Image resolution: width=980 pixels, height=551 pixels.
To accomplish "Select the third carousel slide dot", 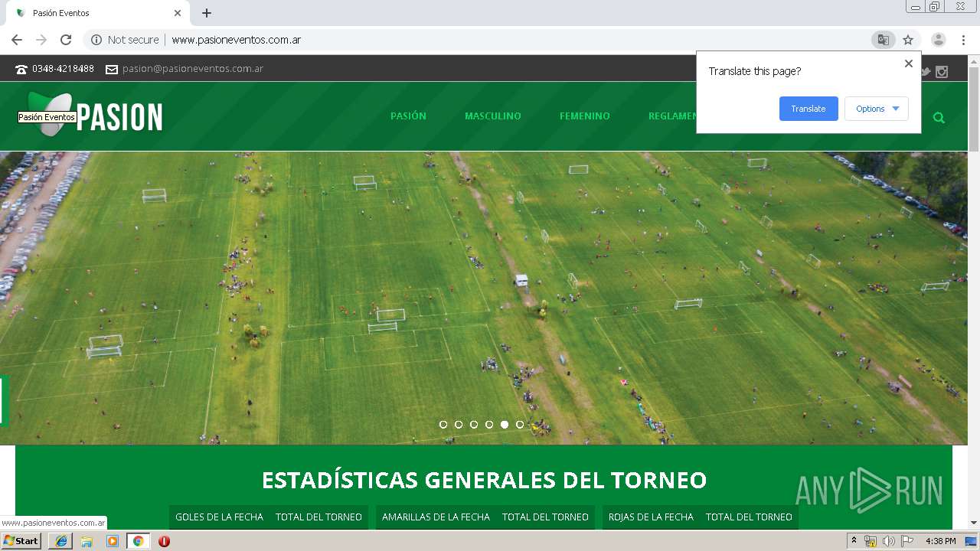I will click(x=474, y=424).
